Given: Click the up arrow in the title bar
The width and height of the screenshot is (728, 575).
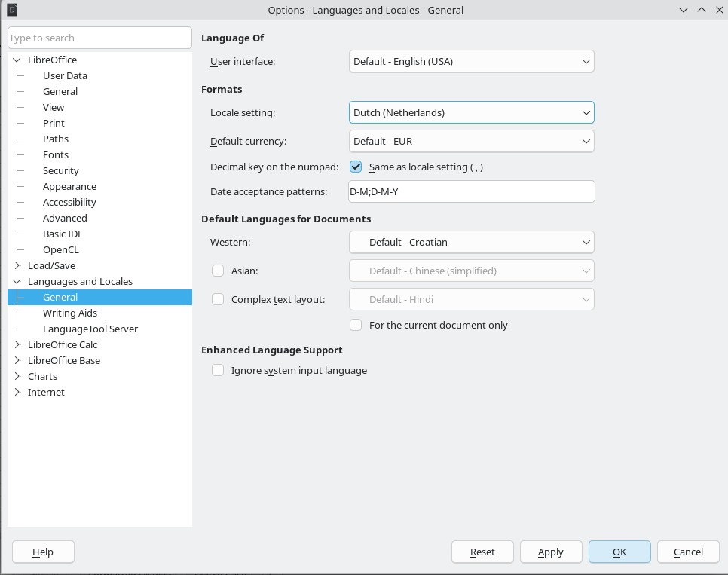Looking at the screenshot, I should point(702,10).
